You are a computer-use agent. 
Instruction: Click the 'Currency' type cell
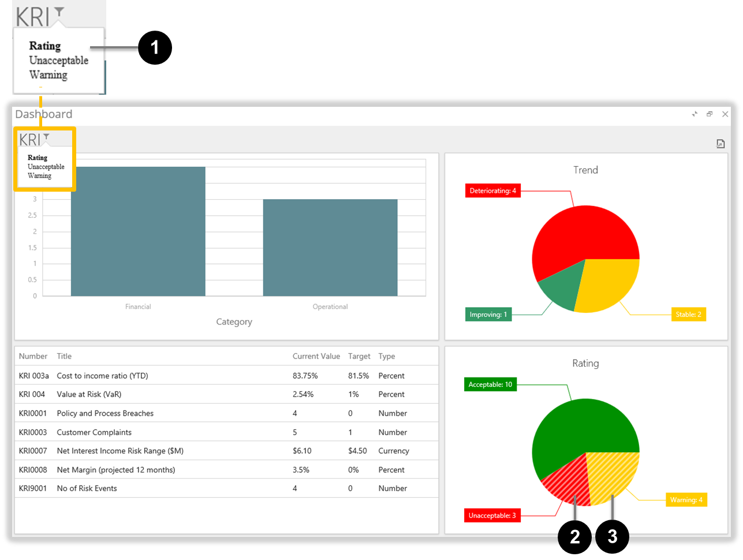tap(394, 451)
